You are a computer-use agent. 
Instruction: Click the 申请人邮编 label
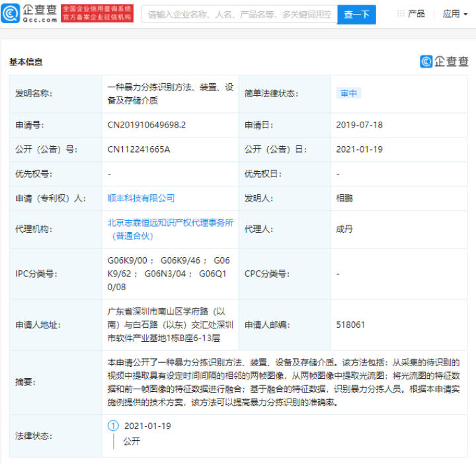click(x=267, y=325)
